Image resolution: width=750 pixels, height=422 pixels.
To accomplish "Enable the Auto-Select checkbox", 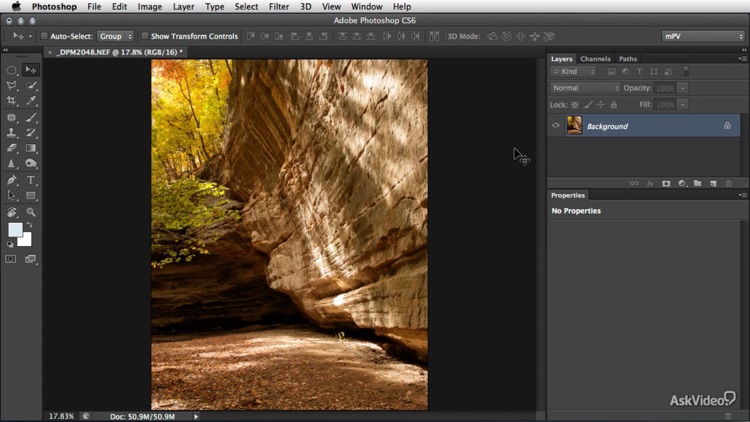I will pos(44,36).
